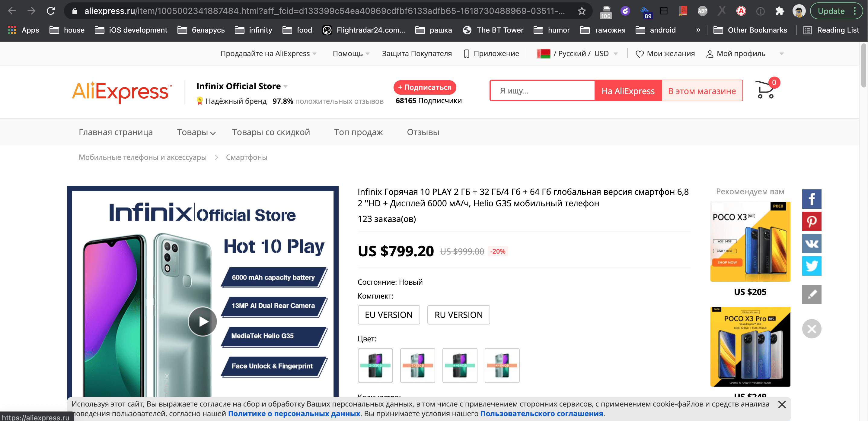Viewport: 868px width, 421px height.
Task: Expand Продавайте на AliExpress menu
Action: [x=269, y=54]
